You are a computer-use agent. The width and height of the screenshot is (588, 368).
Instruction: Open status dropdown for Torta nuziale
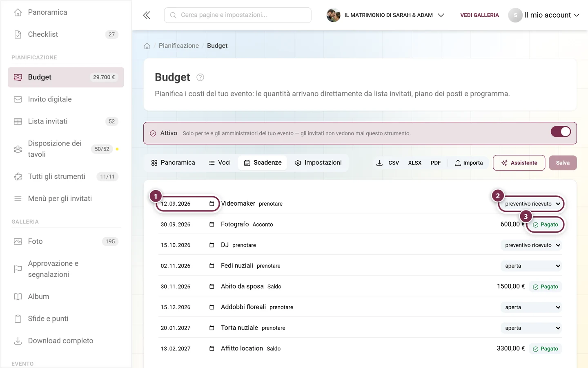point(531,328)
